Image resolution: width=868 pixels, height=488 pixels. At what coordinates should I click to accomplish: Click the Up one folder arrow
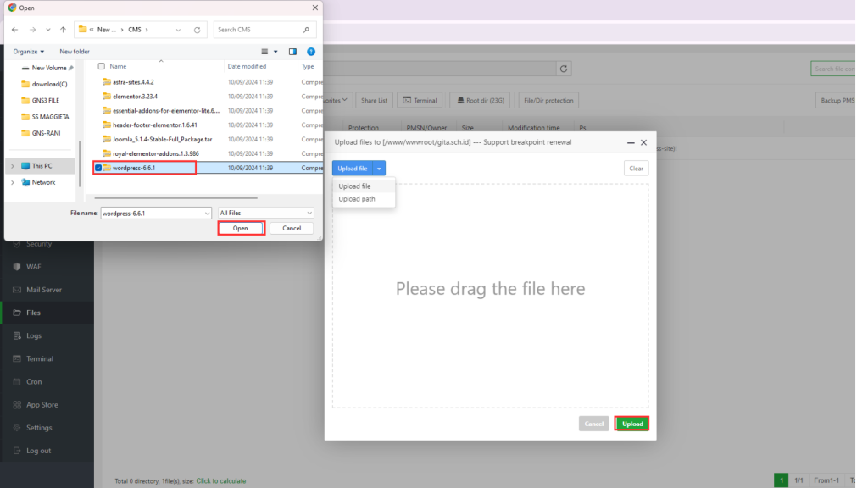coord(63,30)
